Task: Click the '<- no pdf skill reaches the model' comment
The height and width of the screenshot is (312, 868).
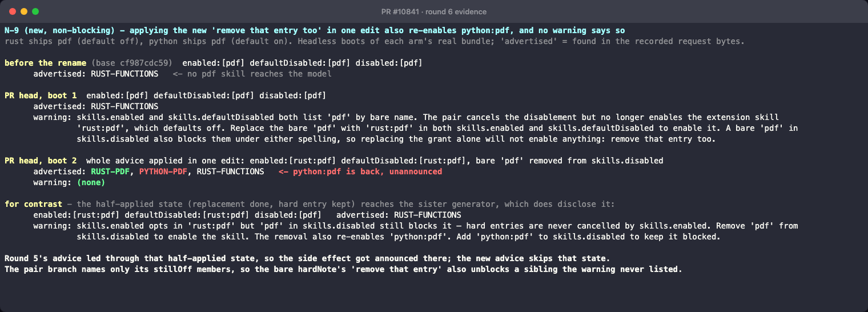Action: point(252,74)
